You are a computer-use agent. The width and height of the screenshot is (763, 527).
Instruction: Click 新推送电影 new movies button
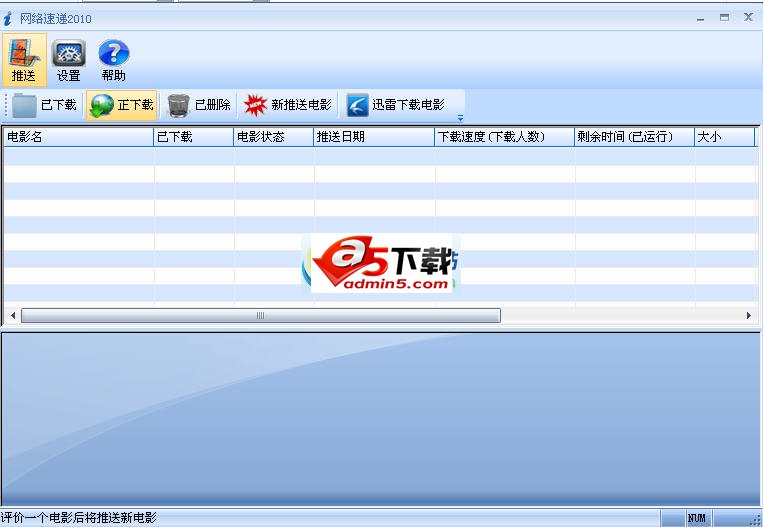click(x=288, y=105)
